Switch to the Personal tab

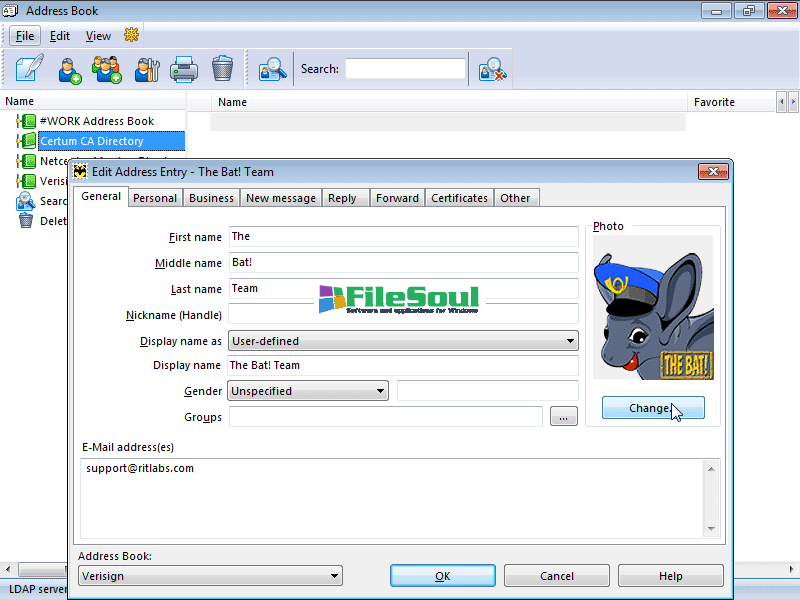(155, 198)
